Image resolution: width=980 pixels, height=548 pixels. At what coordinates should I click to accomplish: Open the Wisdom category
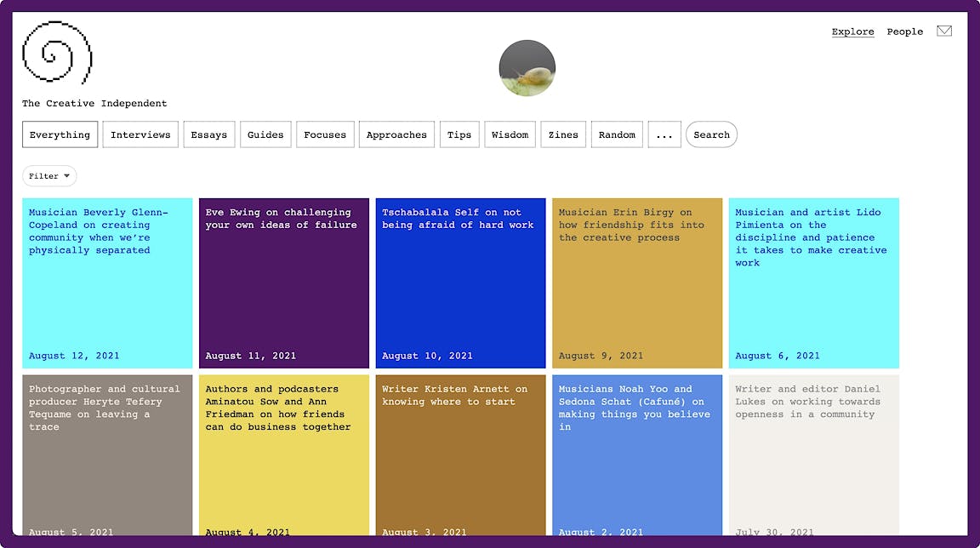(x=510, y=134)
